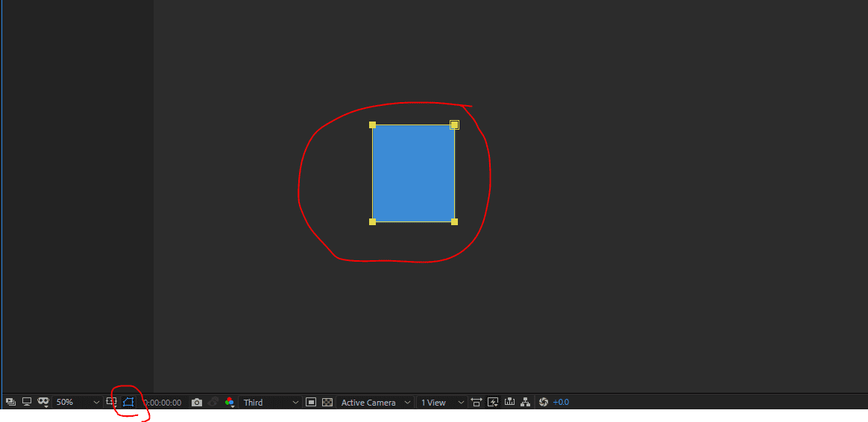Open the Active Camera view dropdown

pyautogui.click(x=375, y=403)
